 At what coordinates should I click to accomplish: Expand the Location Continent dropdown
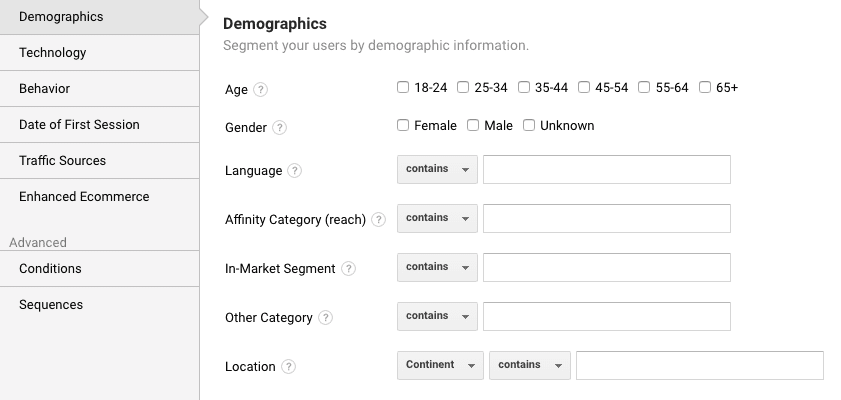pyautogui.click(x=440, y=365)
